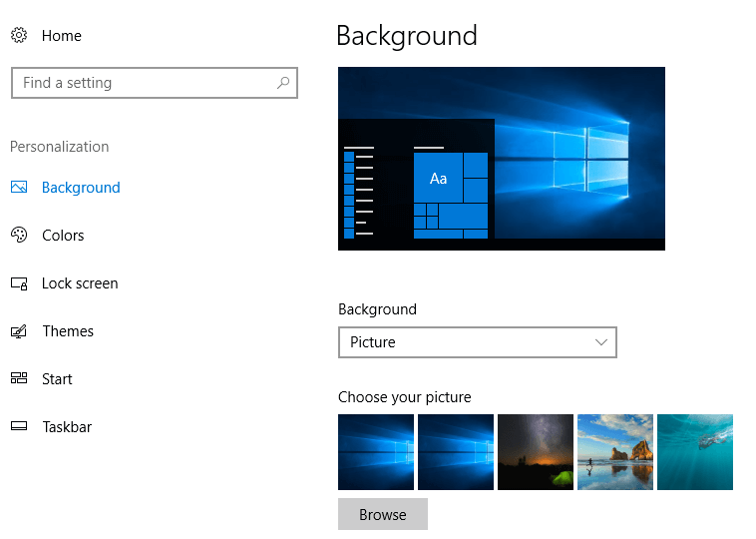
Task: Click the bar icon beside Taskbar
Action: 19,427
